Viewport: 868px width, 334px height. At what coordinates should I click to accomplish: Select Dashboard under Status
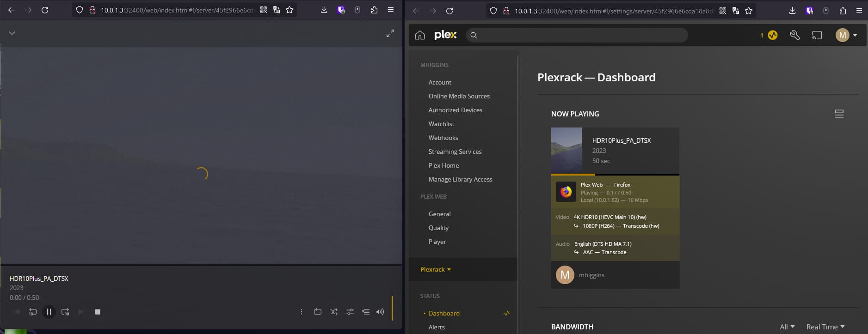(444, 313)
